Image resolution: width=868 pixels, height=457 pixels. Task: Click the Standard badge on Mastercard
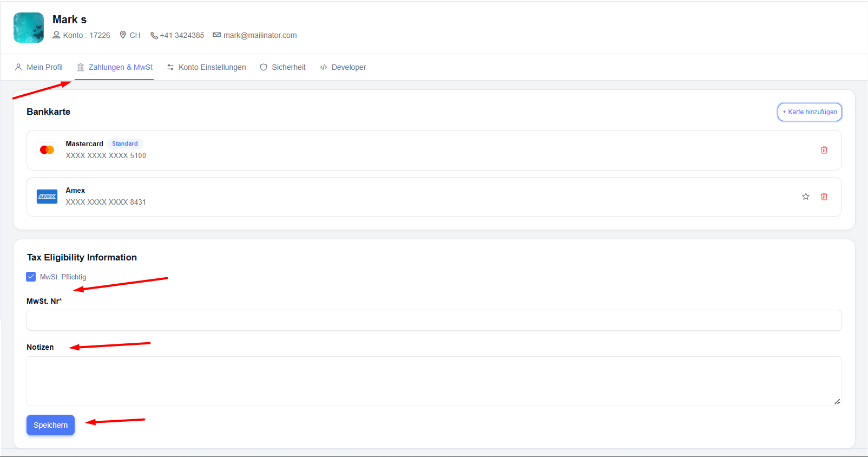[x=125, y=143]
